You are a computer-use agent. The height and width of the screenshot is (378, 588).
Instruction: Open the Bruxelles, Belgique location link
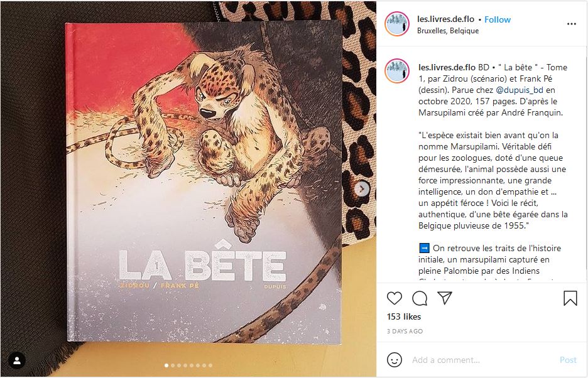tap(448, 31)
